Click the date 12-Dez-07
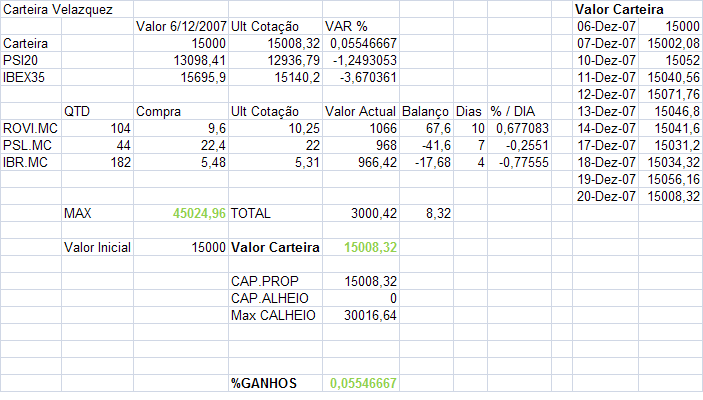This screenshot has height=400, width=703. [x=606, y=95]
